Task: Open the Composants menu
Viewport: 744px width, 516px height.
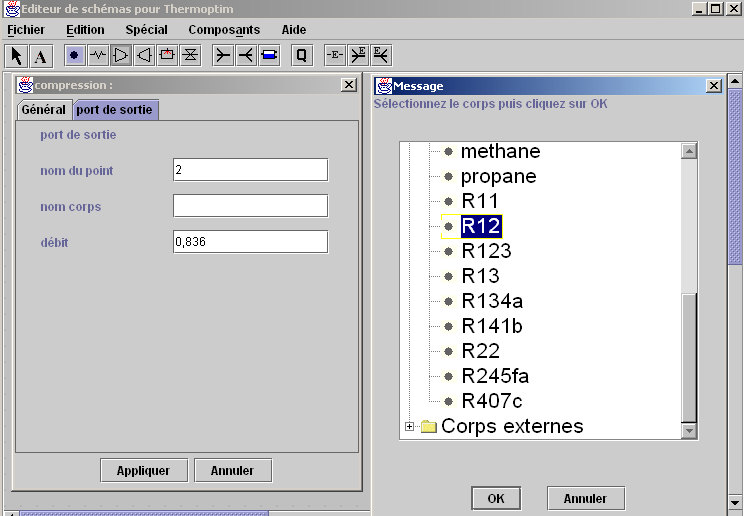Action: [x=224, y=30]
